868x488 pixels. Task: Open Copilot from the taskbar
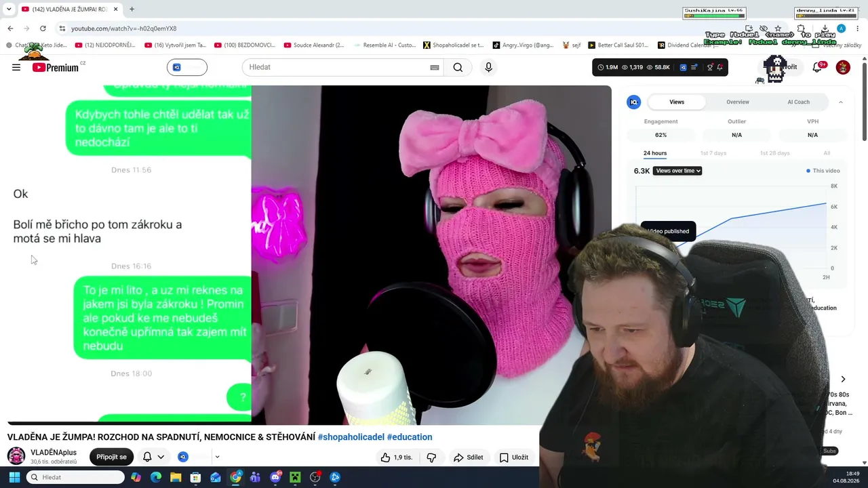(x=136, y=477)
